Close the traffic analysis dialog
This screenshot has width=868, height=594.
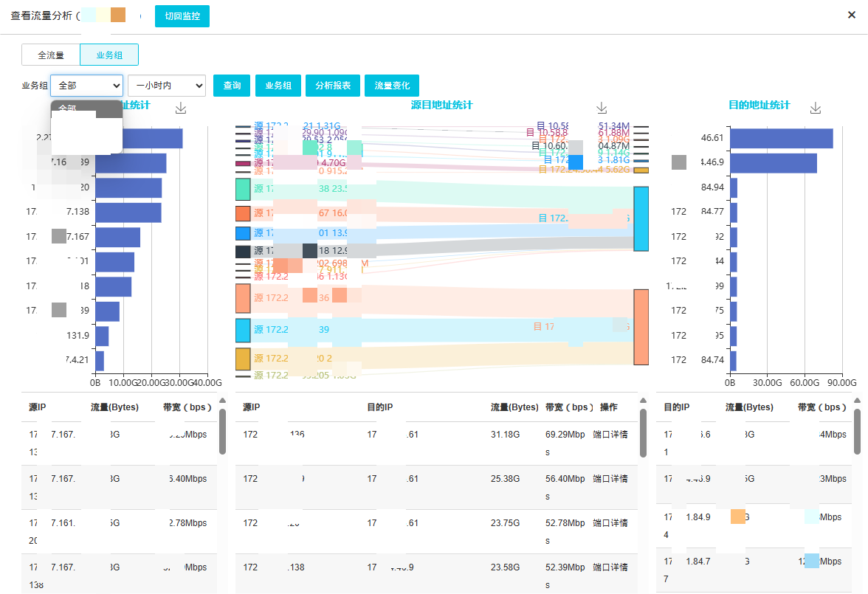852,15
